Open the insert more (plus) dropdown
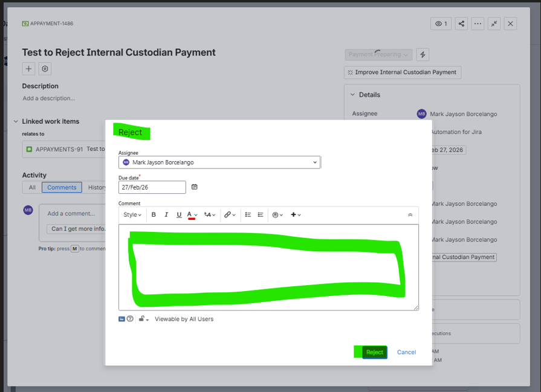Screen dimensions: 541x392 tap(296, 214)
